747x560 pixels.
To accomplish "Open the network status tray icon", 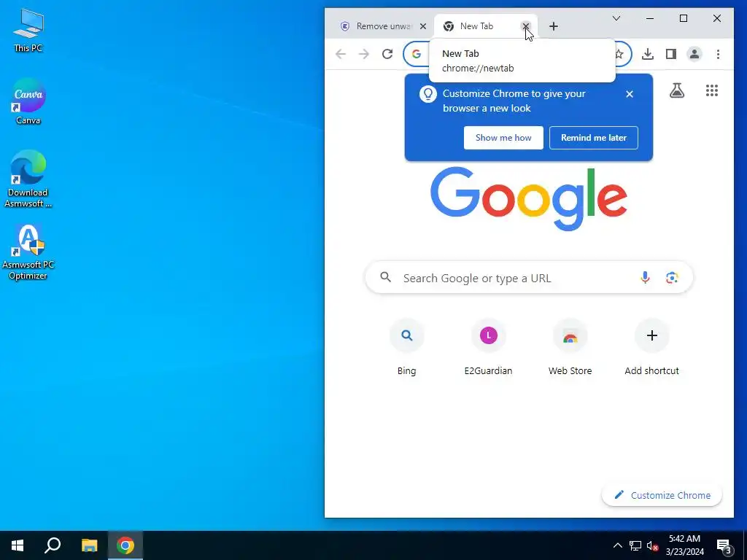I will click(x=635, y=545).
